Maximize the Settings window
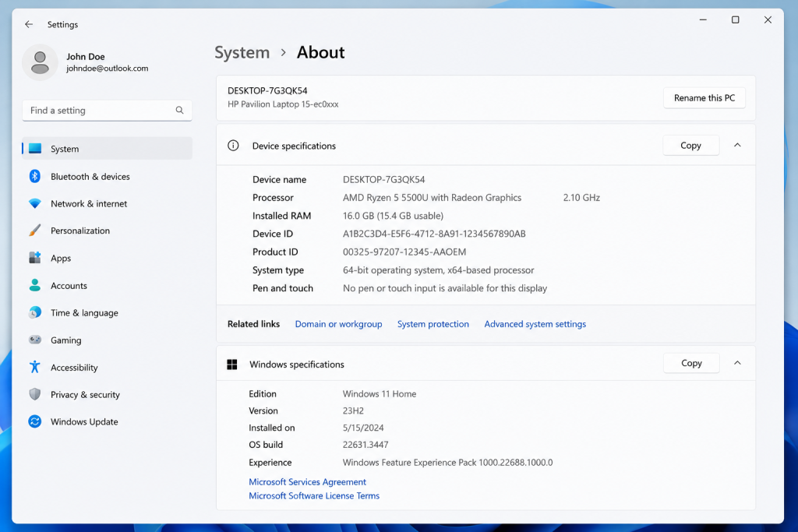 [x=736, y=19]
